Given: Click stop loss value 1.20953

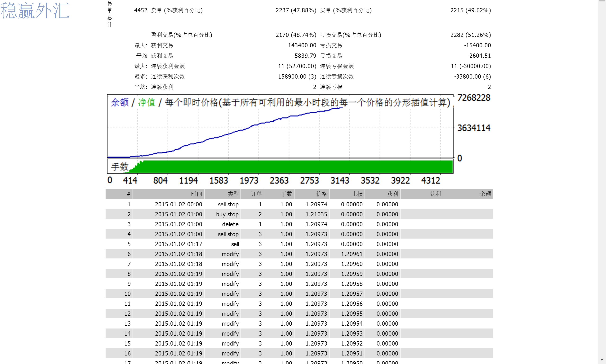Looking at the screenshot, I should click(x=352, y=333).
